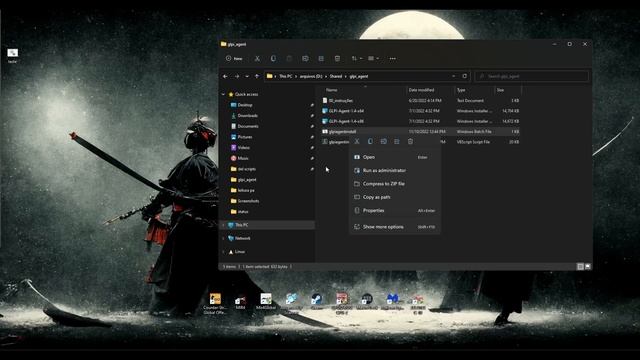
Task: Click the New button in the Explorer toolbar
Action: point(234,58)
